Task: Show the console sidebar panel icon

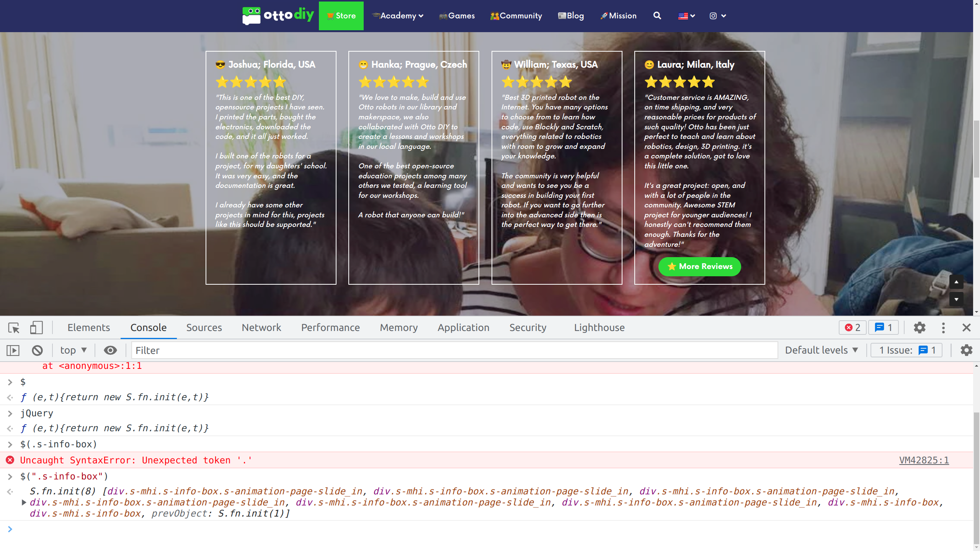Action: tap(13, 350)
